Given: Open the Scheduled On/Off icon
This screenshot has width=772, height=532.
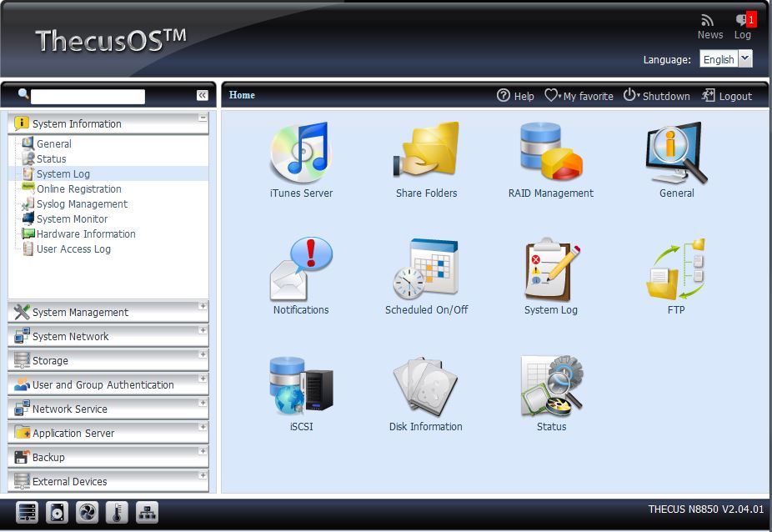Looking at the screenshot, I should [x=426, y=269].
